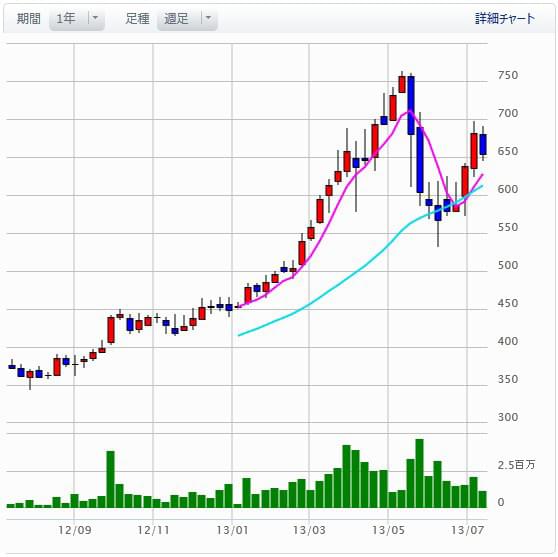Click the 期間 label
Image resolution: width=558 pixels, height=557 pixels.
[28, 19]
